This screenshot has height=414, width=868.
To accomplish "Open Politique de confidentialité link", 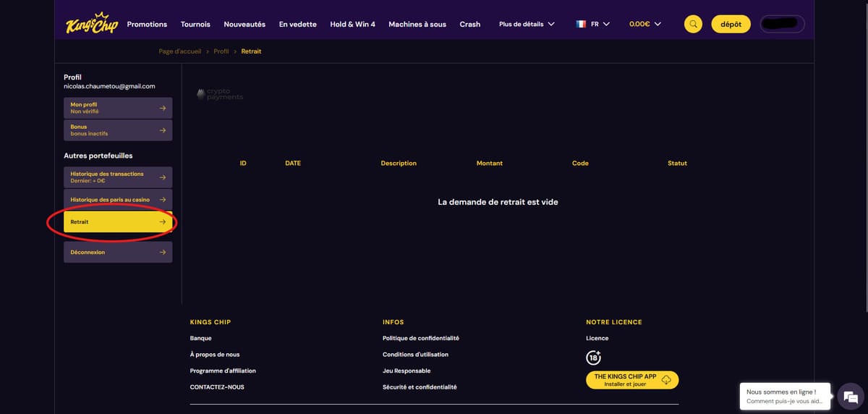I will 420,338.
